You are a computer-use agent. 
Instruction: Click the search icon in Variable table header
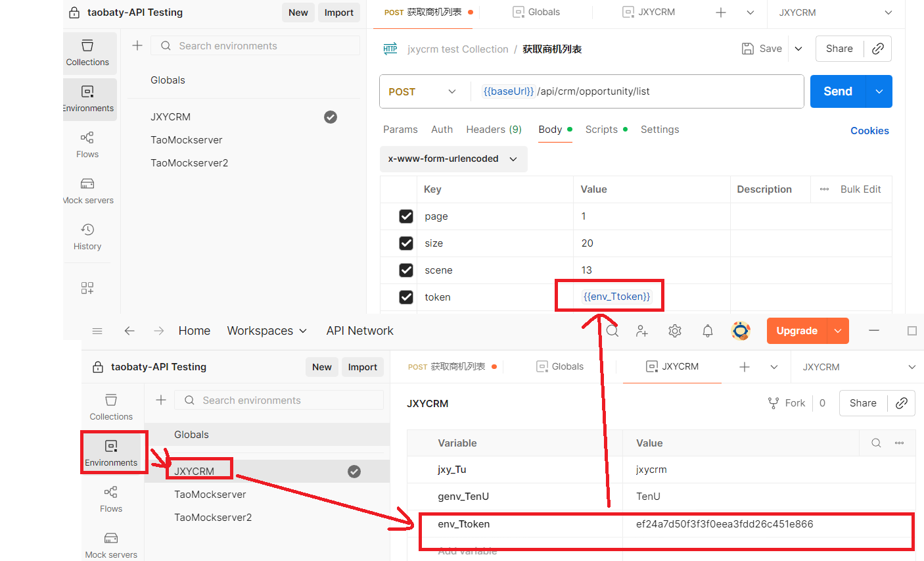click(x=876, y=443)
